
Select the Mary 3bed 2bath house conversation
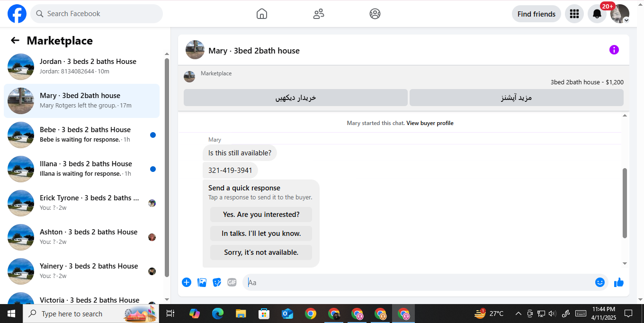coord(81,101)
